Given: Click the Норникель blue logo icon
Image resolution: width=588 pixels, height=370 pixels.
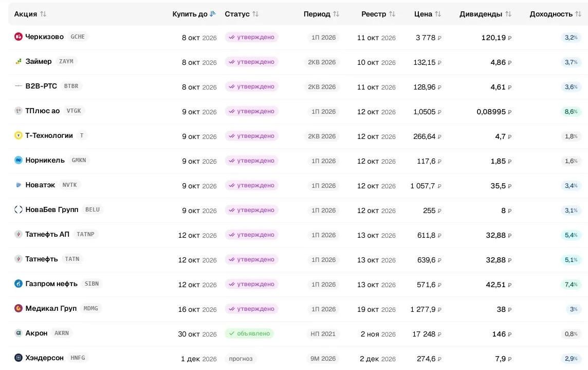Looking at the screenshot, I should pos(19,160).
